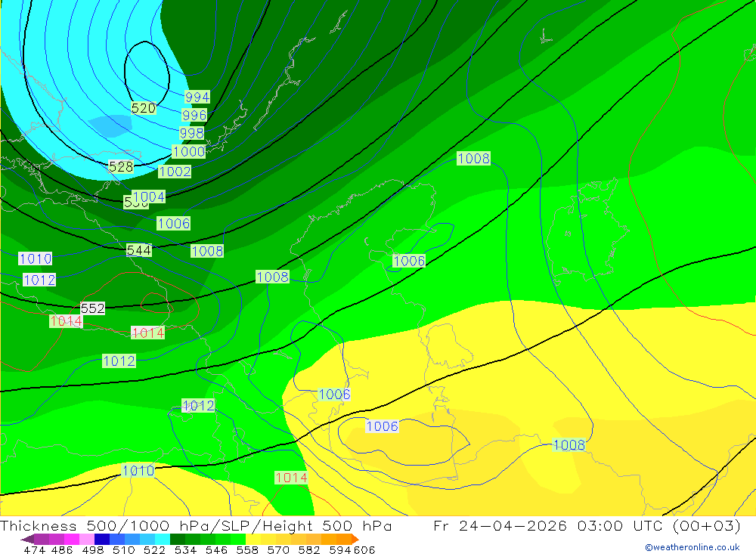Click the light pink legend swatch
The image size is (756, 554).
pyautogui.click(x=87, y=539)
